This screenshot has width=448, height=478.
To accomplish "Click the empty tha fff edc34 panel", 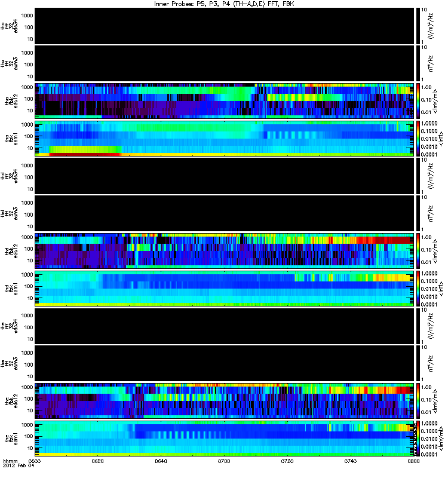I will [225, 26].
